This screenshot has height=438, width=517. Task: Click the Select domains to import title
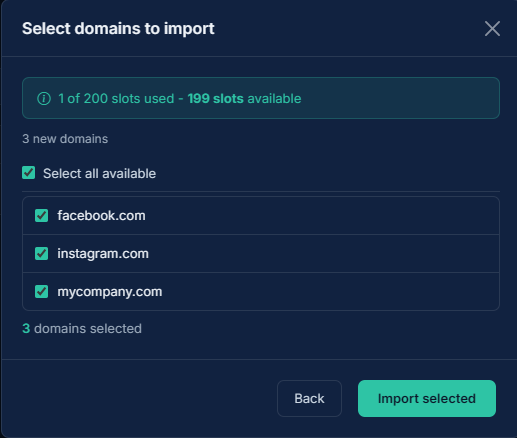point(118,29)
